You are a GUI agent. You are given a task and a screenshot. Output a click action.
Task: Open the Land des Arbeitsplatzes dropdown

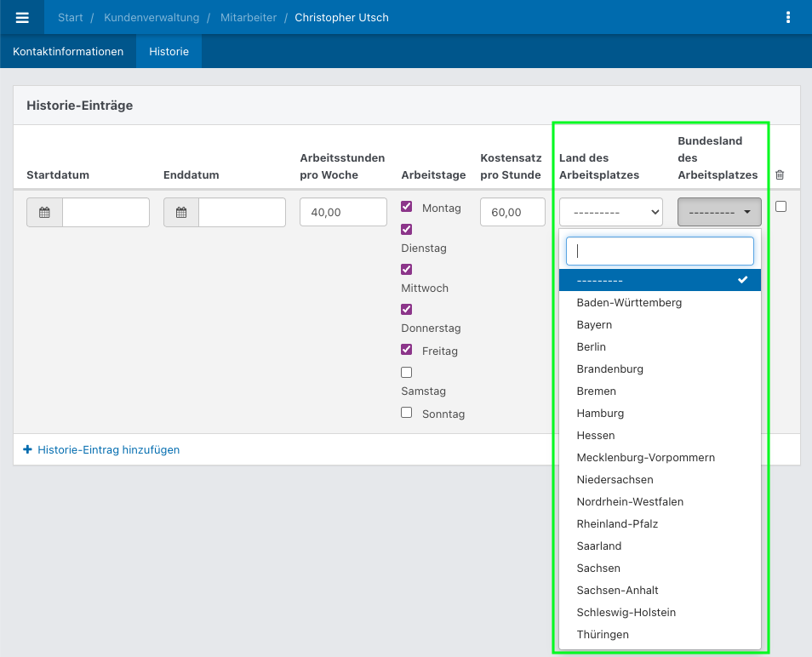610,212
